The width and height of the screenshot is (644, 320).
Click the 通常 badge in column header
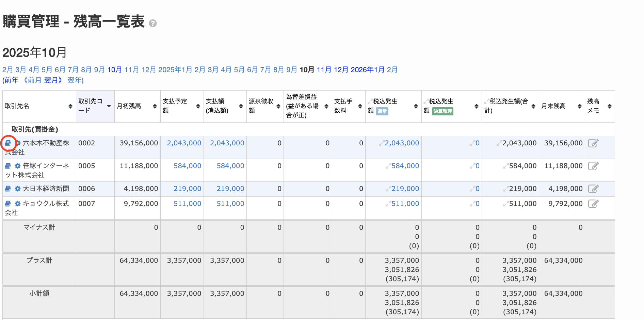382,111
